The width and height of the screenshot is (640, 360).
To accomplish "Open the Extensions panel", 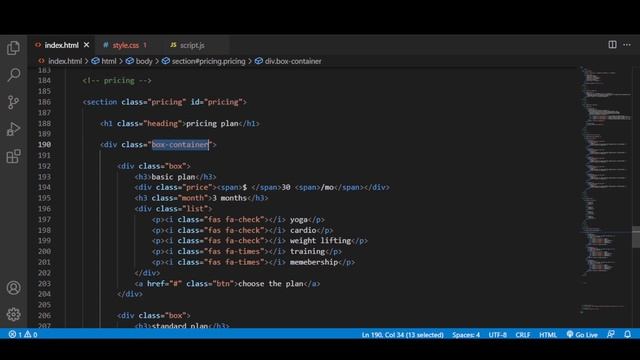I will tap(13, 156).
